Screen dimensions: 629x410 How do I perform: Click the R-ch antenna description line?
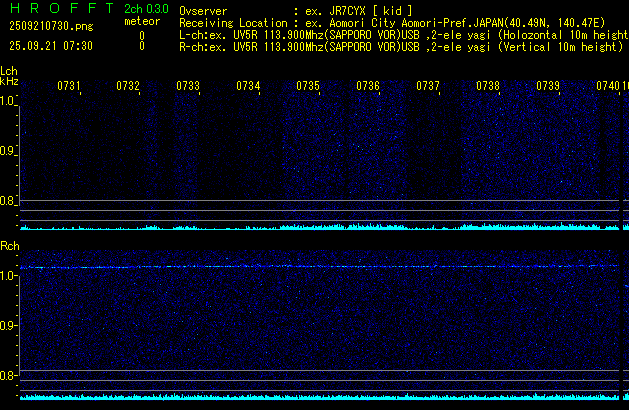[400, 46]
